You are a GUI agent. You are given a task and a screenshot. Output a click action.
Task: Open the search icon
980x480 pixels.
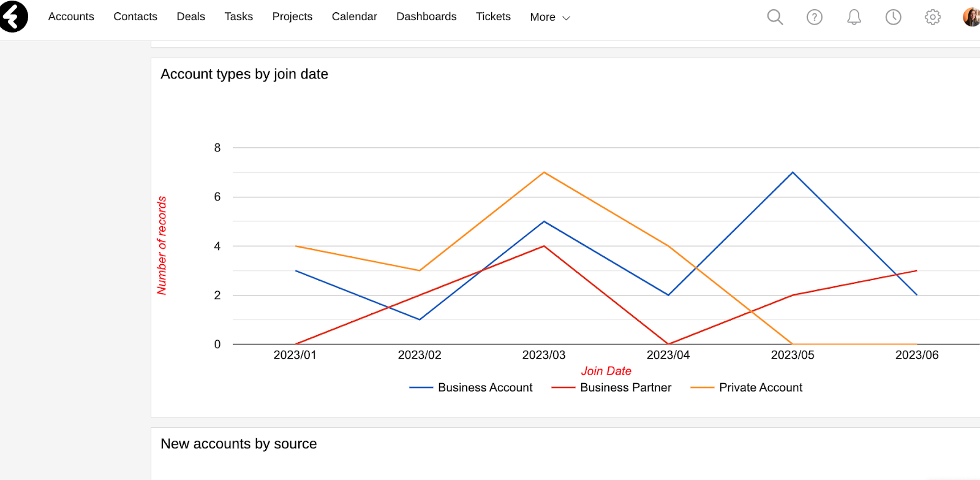pyautogui.click(x=775, y=17)
